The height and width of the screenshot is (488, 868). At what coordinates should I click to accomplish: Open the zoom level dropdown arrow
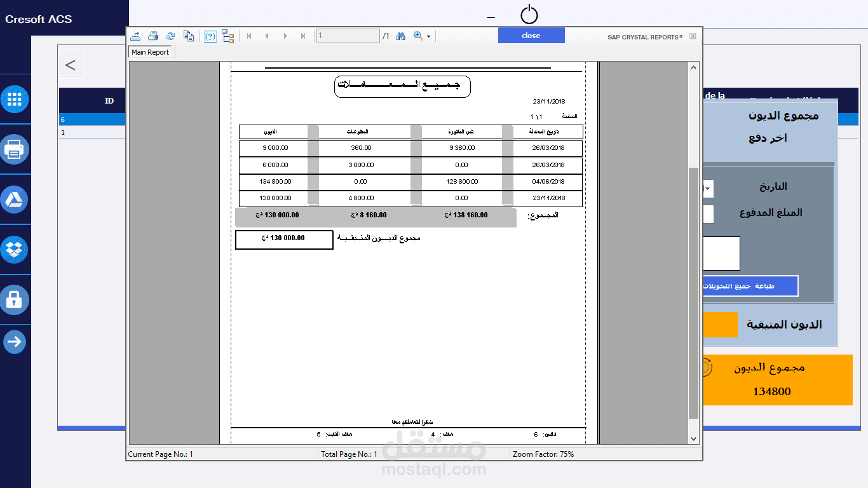(429, 37)
